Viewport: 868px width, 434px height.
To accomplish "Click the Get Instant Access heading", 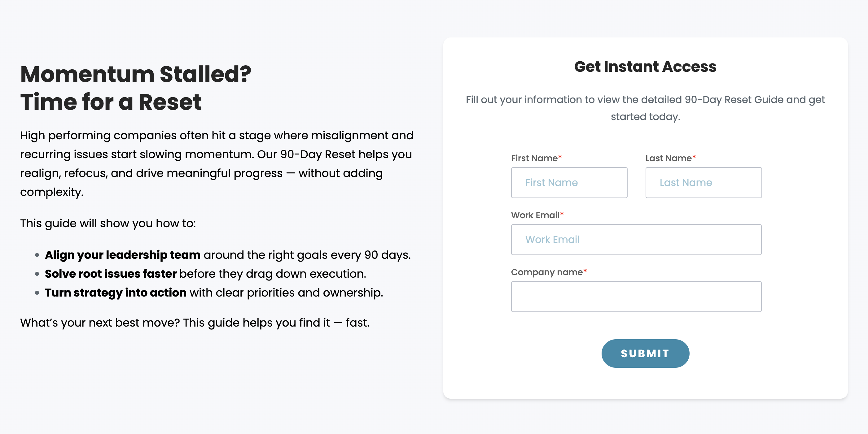I will 645,67.
